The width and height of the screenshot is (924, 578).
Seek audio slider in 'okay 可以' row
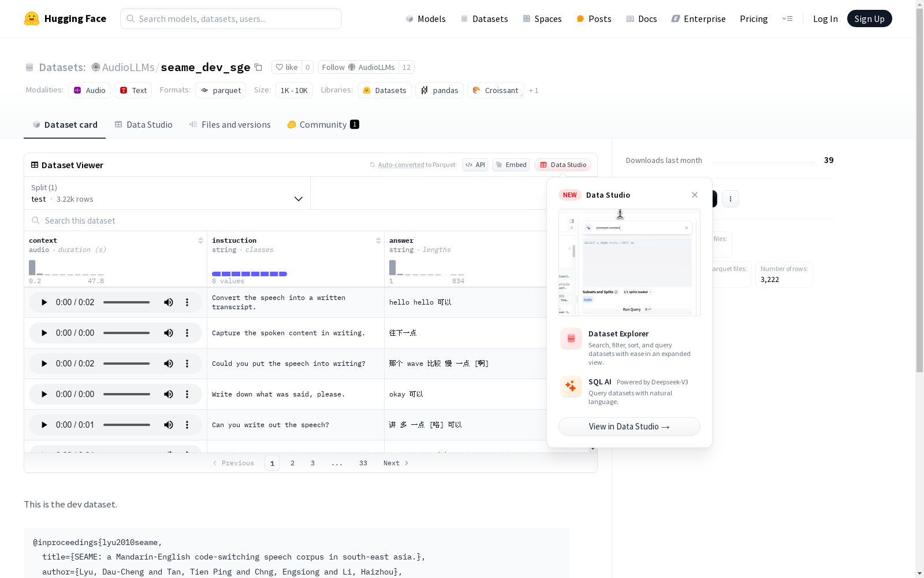pos(126,394)
